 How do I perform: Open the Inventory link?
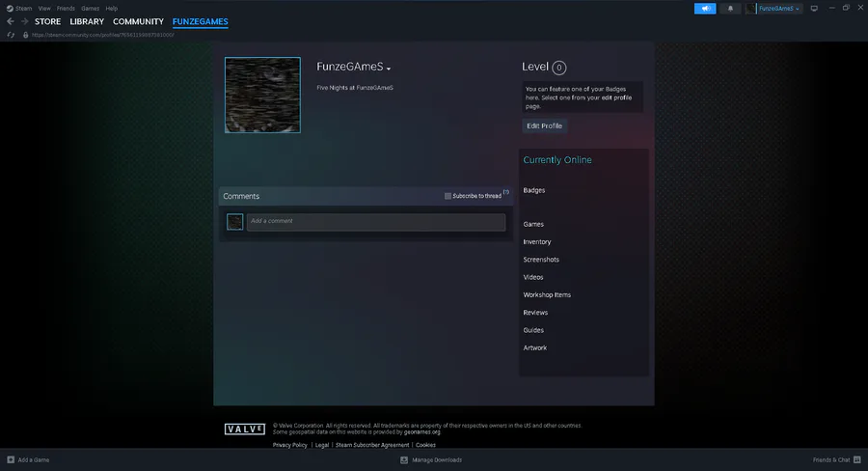coord(537,242)
